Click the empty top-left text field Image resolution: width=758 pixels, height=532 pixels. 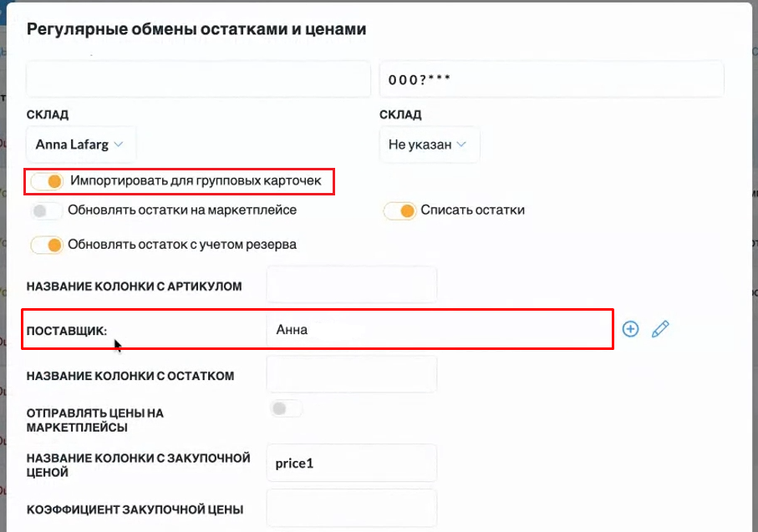[x=198, y=79]
